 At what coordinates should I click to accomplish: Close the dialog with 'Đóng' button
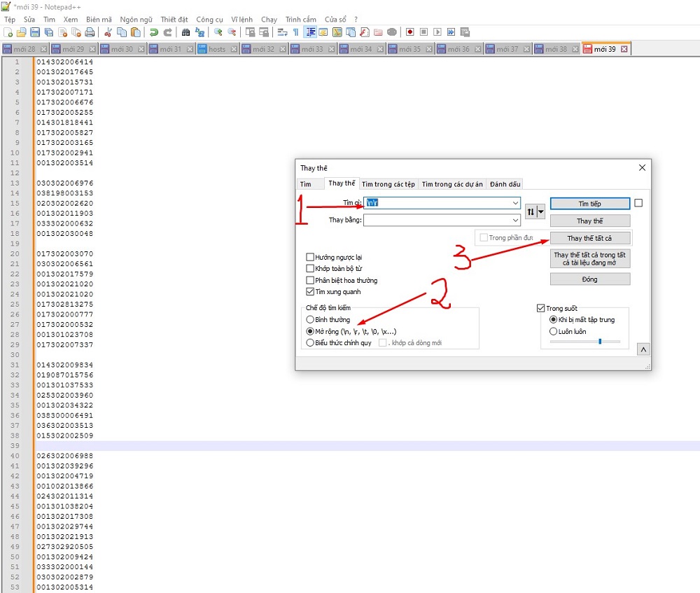pyautogui.click(x=590, y=279)
